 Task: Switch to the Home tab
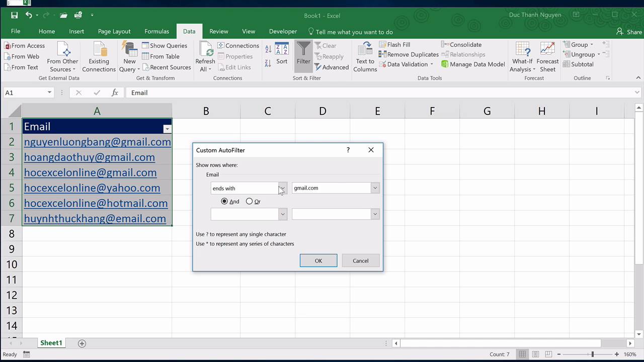46,31
